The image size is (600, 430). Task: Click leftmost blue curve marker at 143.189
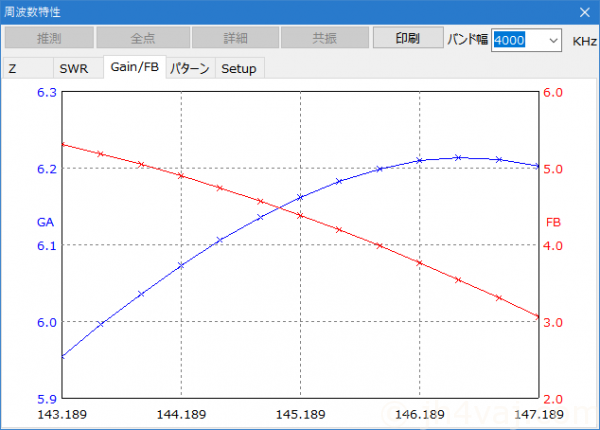click(x=63, y=356)
